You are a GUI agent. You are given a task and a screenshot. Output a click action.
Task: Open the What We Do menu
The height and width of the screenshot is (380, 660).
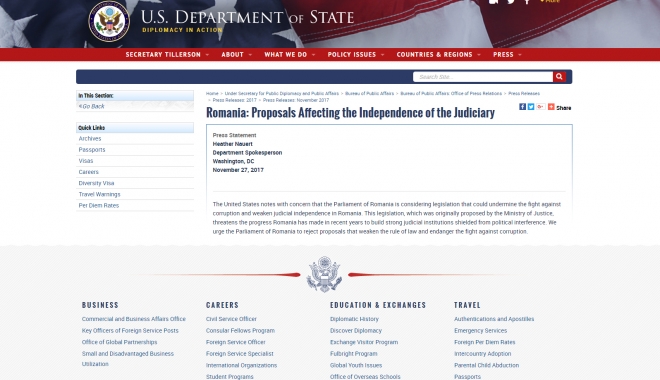click(x=285, y=55)
